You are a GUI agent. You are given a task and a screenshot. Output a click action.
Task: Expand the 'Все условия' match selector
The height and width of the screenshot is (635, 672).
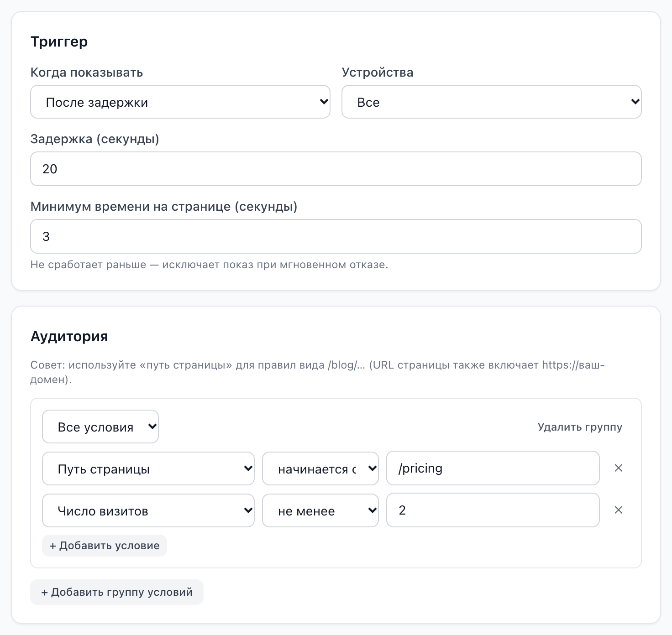100,427
